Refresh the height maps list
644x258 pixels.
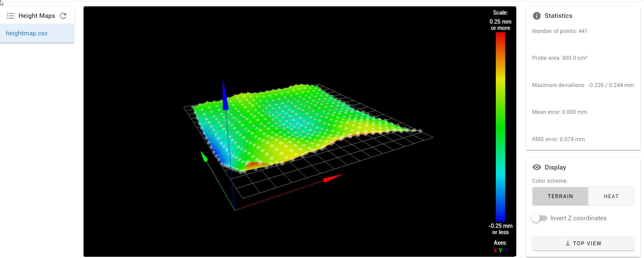63,16
